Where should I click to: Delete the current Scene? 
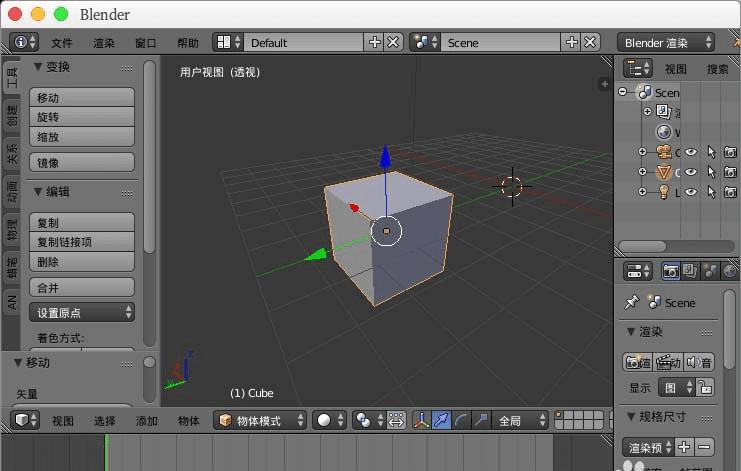(x=590, y=43)
